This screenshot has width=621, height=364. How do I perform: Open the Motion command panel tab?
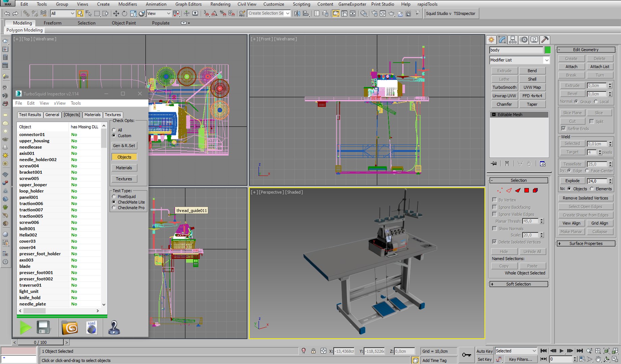coord(523,40)
